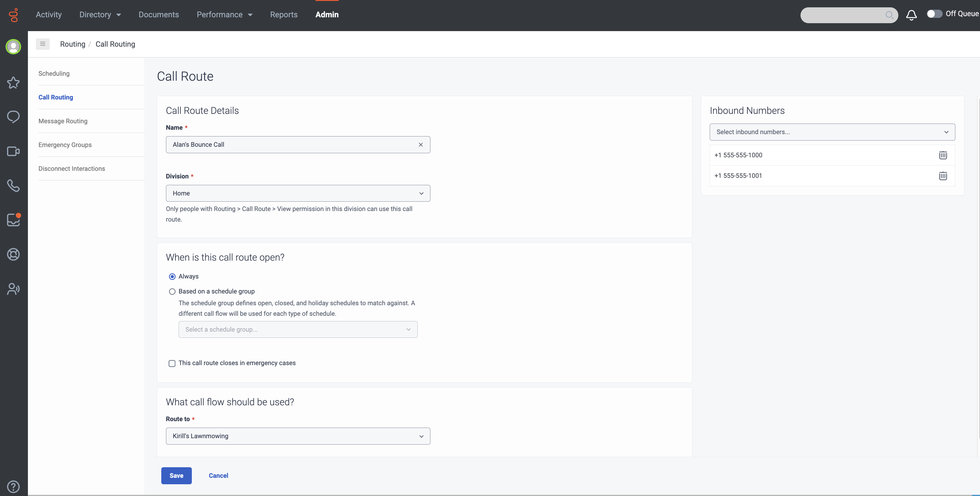The image size is (980, 496).
Task: Select the Always radio button
Action: click(x=172, y=276)
